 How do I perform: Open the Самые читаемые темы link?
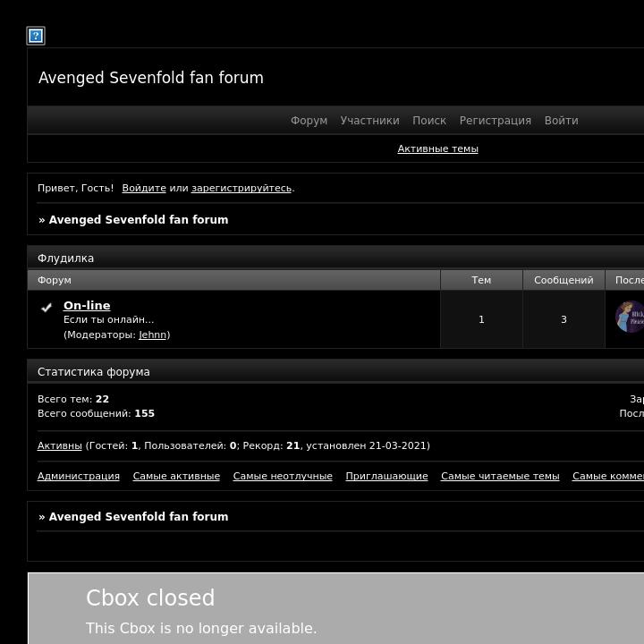click(500, 476)
